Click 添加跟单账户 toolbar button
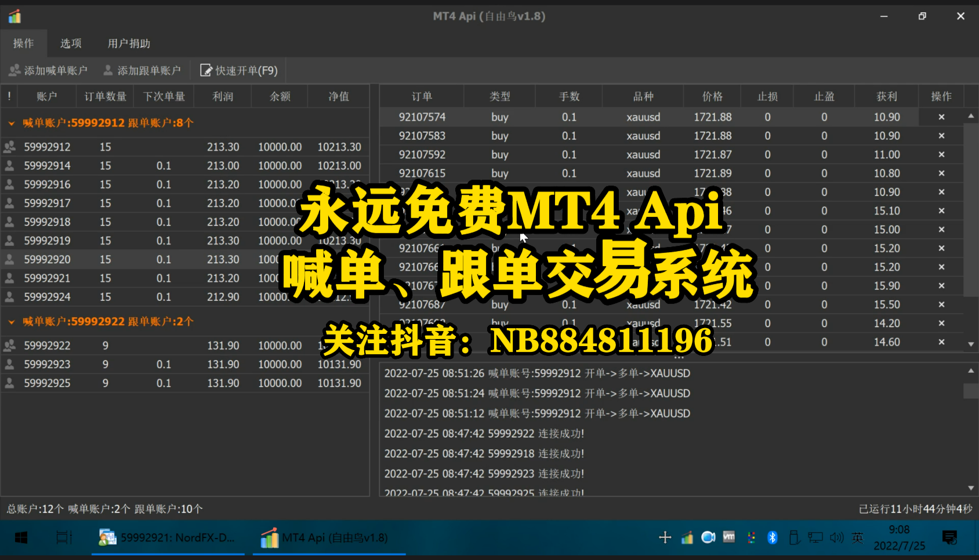Viewport: 979px width, 560px height. [x=142, y=71]
